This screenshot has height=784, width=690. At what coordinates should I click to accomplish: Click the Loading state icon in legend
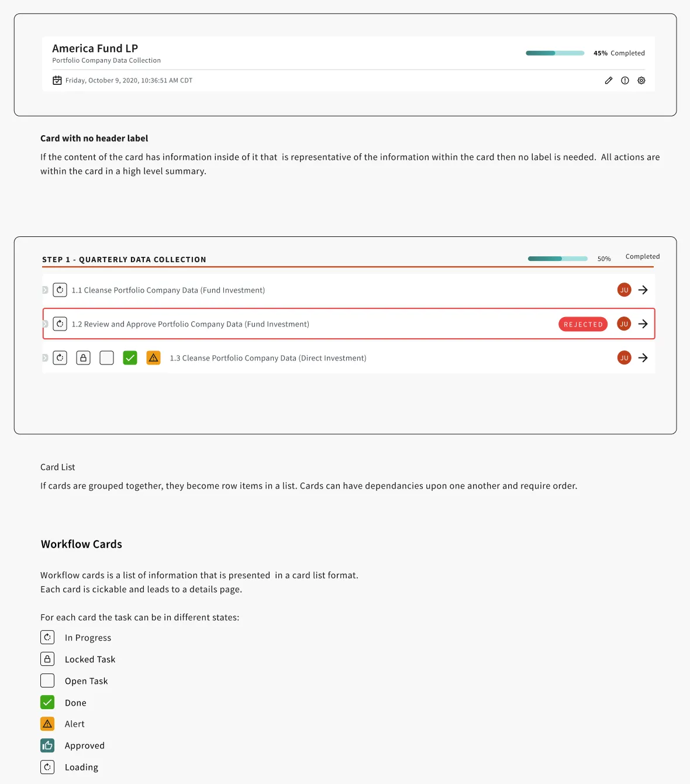coord(47,767)
